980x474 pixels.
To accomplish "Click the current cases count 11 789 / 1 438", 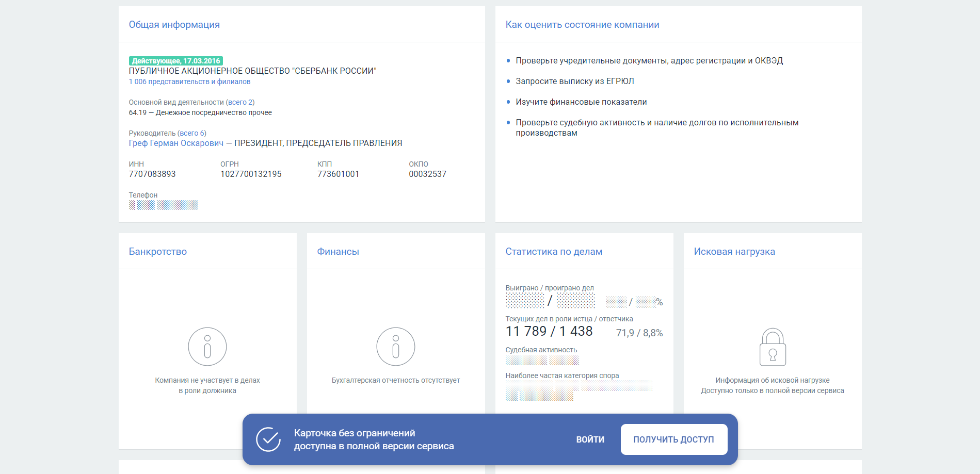I will [549, 331].
